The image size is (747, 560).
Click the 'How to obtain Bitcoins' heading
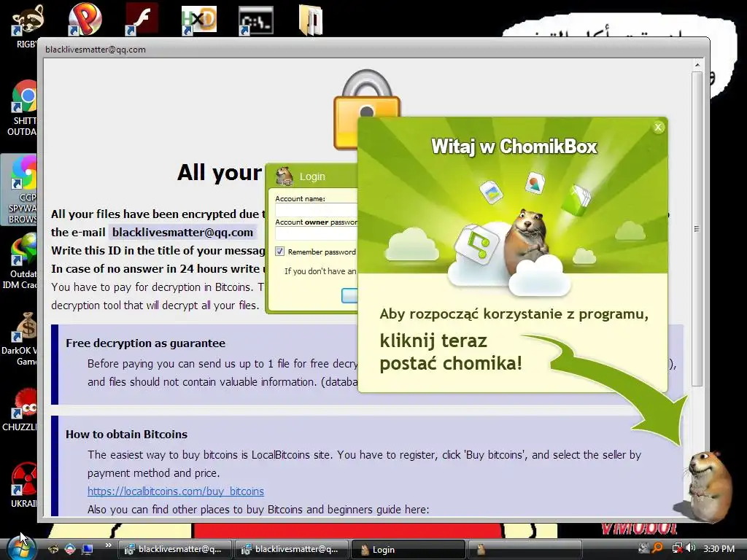[x=126, y=435]
